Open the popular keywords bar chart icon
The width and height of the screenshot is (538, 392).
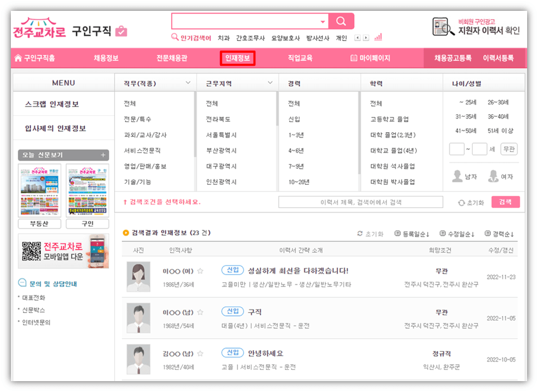click(378, 37)
